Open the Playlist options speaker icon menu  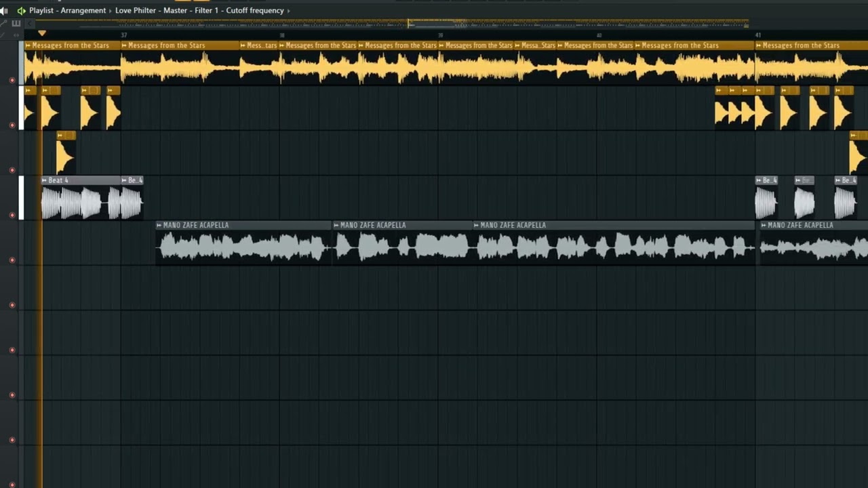click(21, 11)
